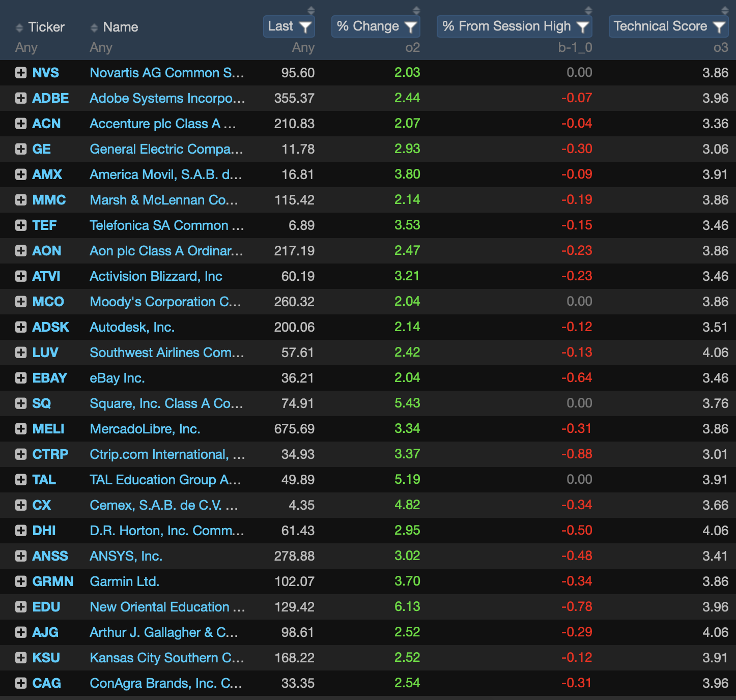Open the ANSYS, Inc. name link

(x=126, y=556)
